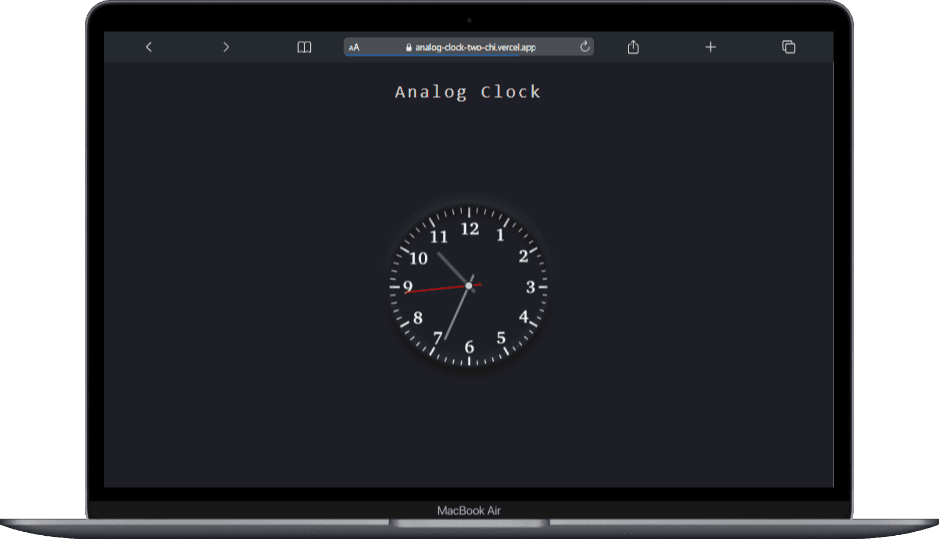Click the number 10 on the clock
This screenshot has height=539, width=939.
418,258
